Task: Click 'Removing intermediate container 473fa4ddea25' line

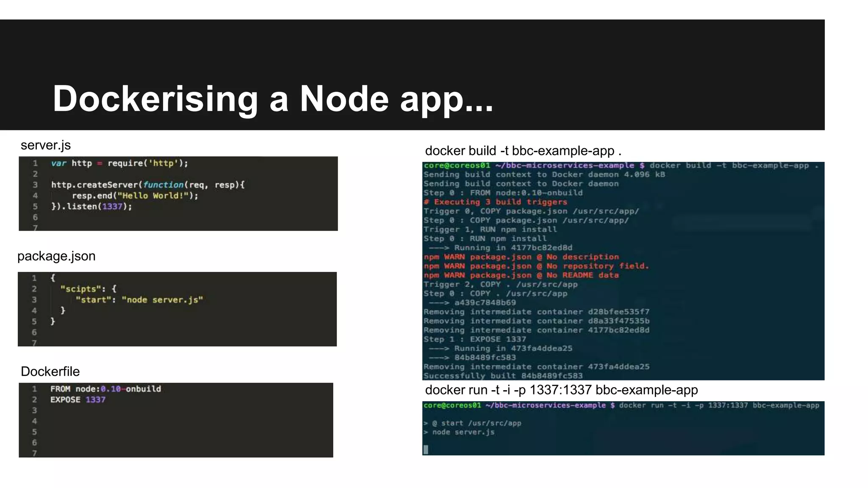Action: tap(537, 367)
